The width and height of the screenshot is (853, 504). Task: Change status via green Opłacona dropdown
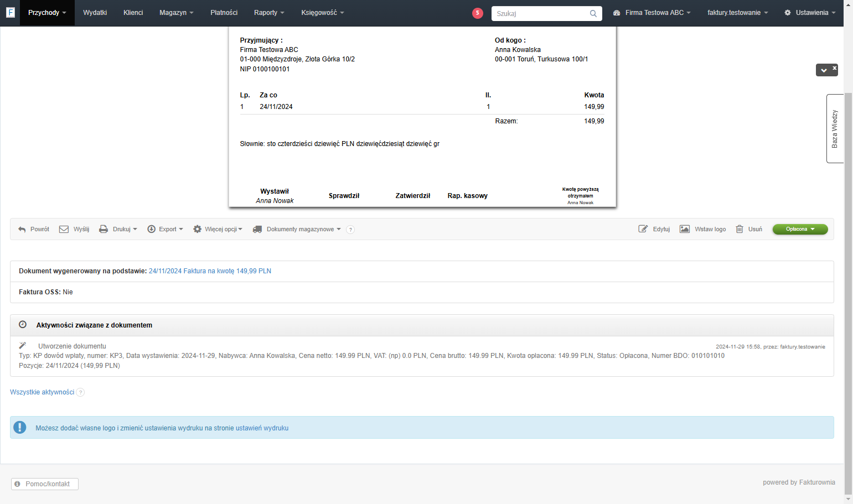point(800,229)
